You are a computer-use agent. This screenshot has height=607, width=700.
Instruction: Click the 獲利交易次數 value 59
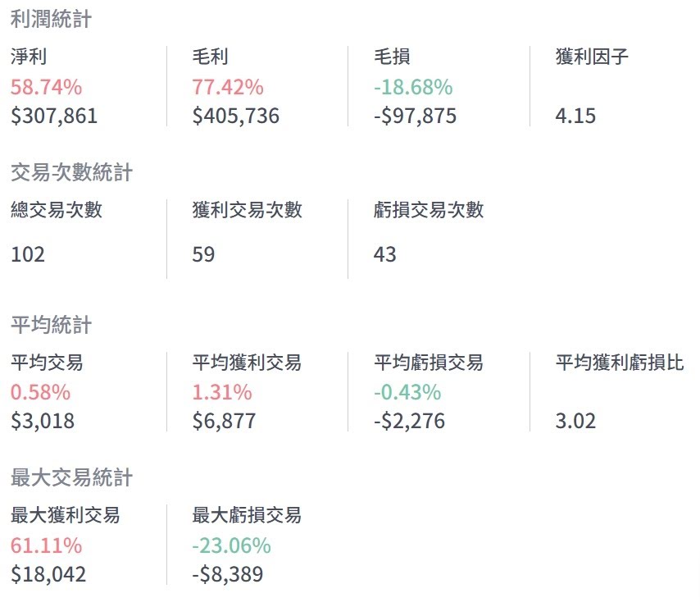203,254
